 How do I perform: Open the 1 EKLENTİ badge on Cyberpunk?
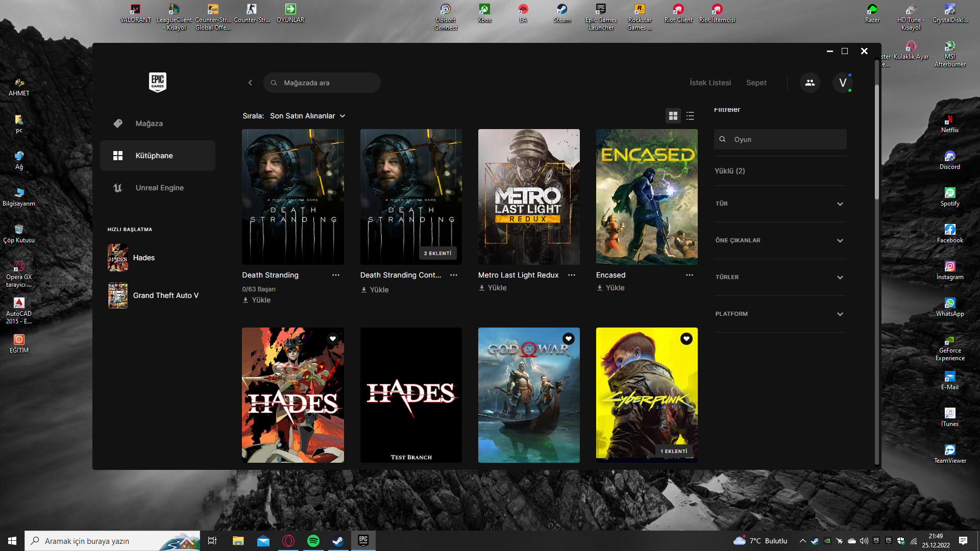(x=674, y=452)
